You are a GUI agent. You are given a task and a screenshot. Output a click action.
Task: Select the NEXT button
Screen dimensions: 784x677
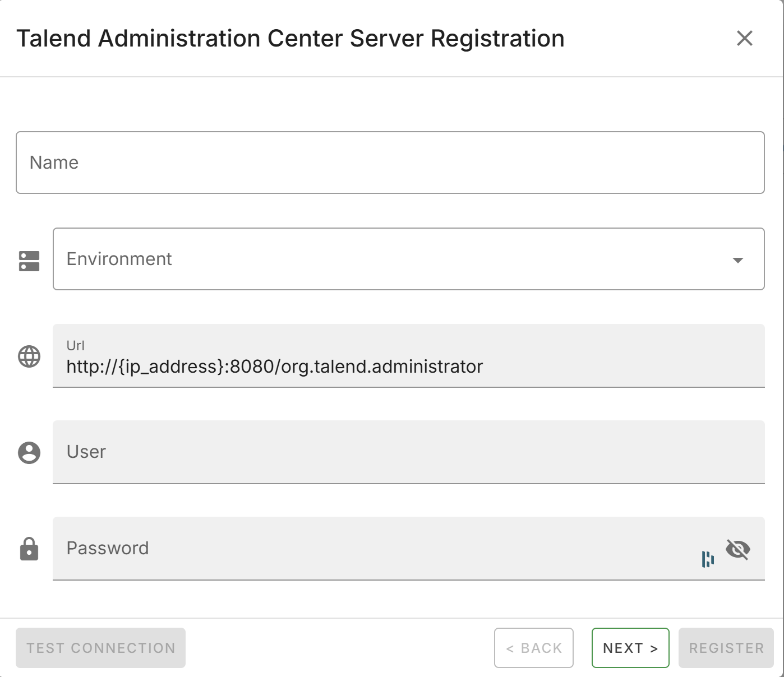(x=630, y=648)
